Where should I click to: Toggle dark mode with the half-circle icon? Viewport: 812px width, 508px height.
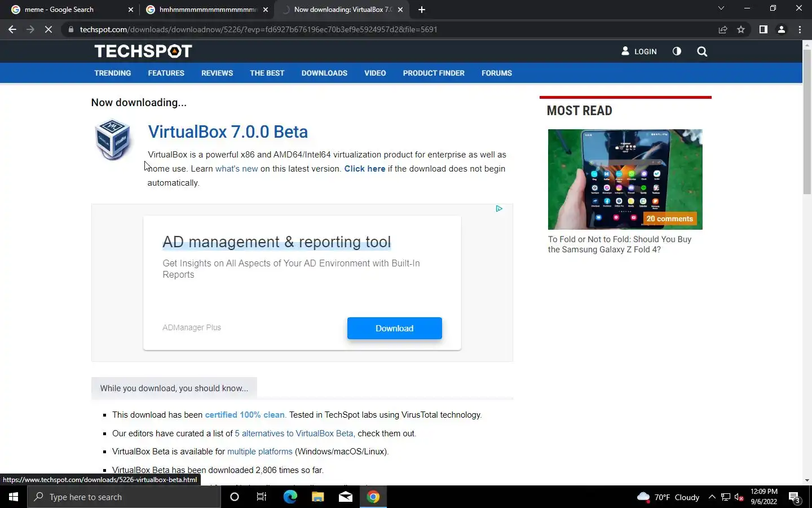(x=677, y=51)
